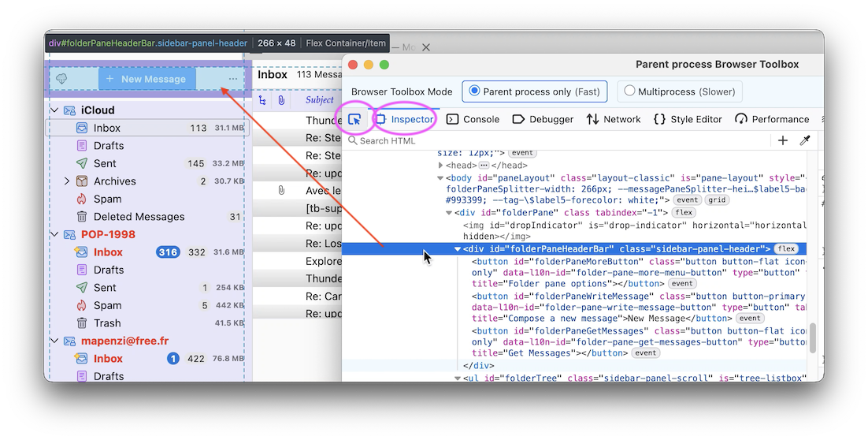Collapse the head element triangle
The height and width of the screenshot is (440, 868).
(440, 165)
